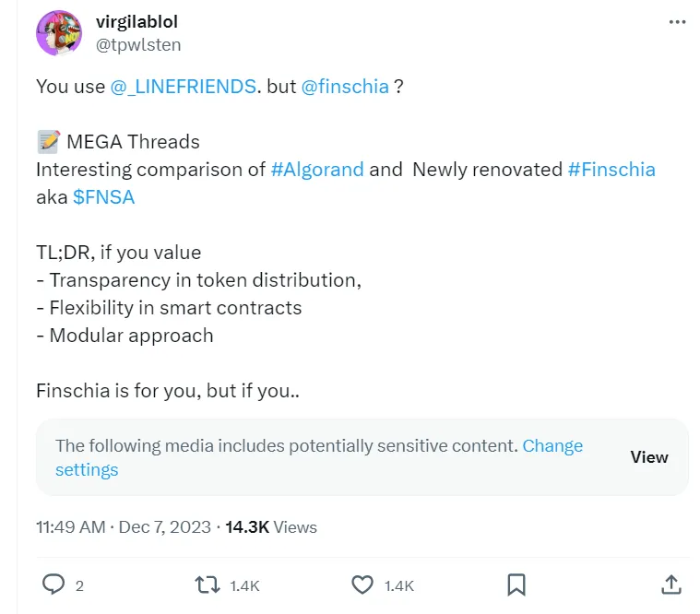This screenshot has height=614, width=700.
Task: Bookmark this tweet
Action: (x=516, y=584)
